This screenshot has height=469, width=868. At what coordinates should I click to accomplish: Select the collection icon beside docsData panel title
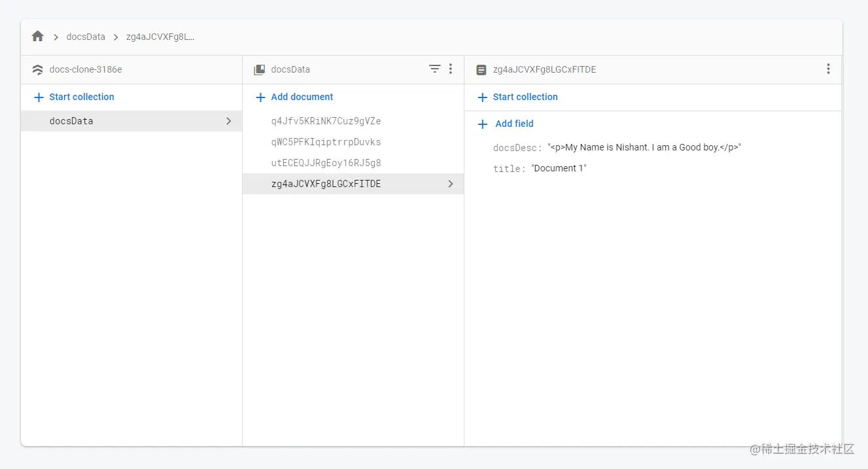coord(259,69)
